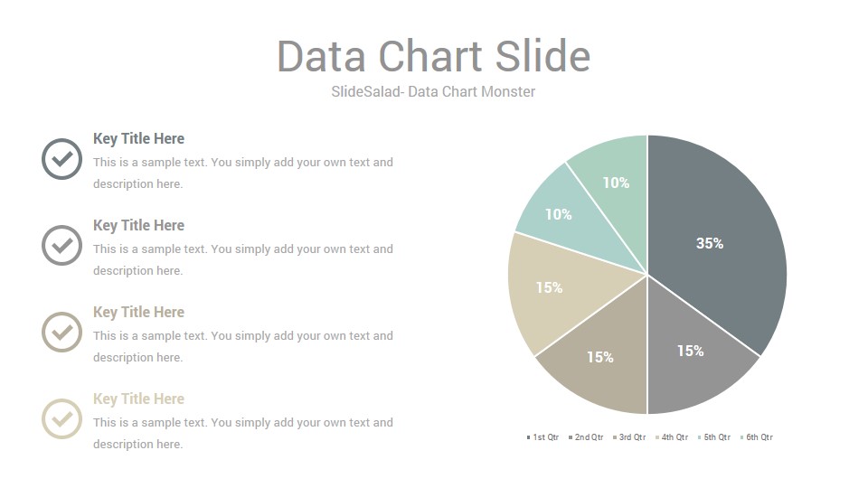Click the beige checkmark circle icon
This screenshot has width=868, height=488.
click(62, 418)
